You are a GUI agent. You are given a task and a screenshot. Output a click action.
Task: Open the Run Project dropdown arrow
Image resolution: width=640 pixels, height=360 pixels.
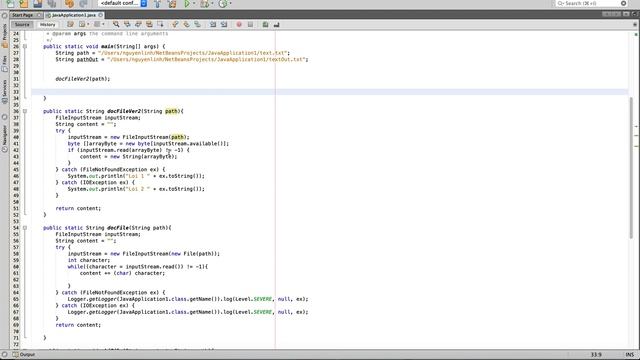click(x=193, y=4)
